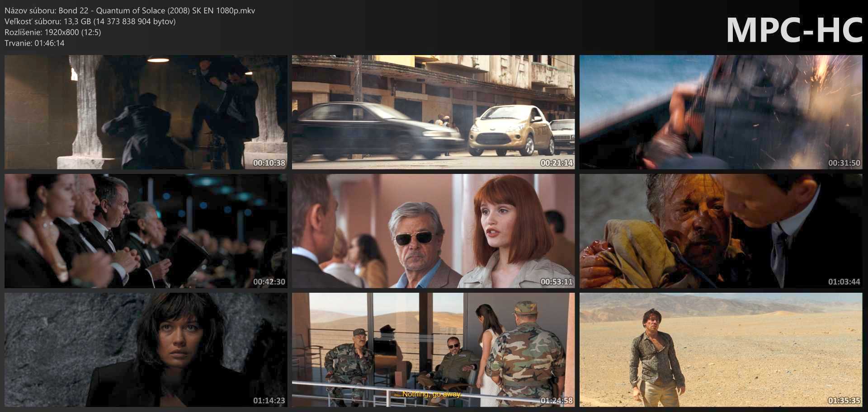868x412 pixels.
Task: Click the 00:31:50 timestamp label
Action: click(844, 163)
